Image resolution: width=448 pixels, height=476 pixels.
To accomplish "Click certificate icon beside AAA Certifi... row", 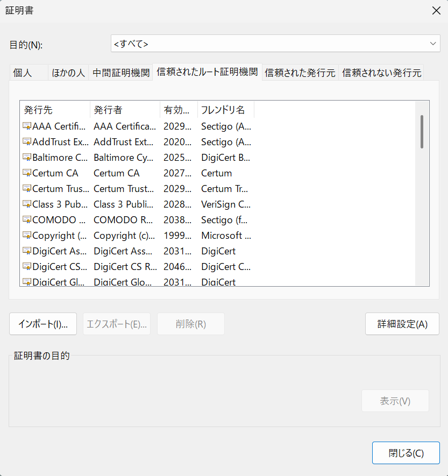I will (27, 126).
